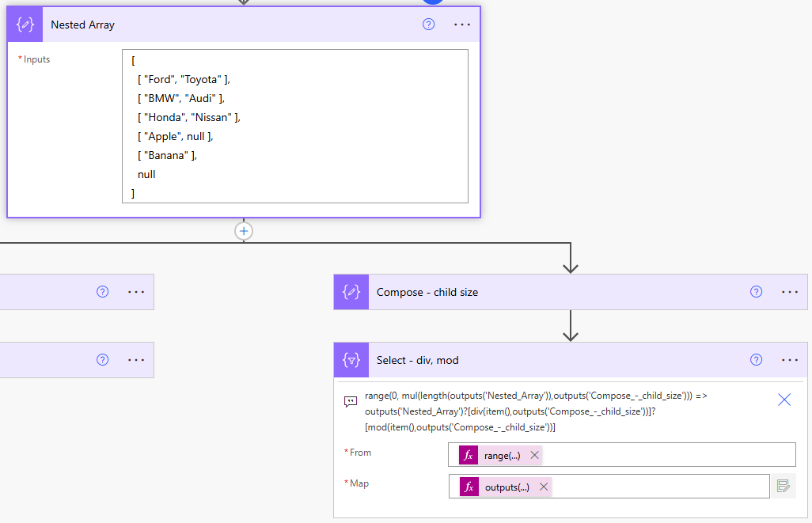The height and width of the screenshot is (523, 812).
Task: Click inside the Nested Array Inputs box
Action: point(294,127)
